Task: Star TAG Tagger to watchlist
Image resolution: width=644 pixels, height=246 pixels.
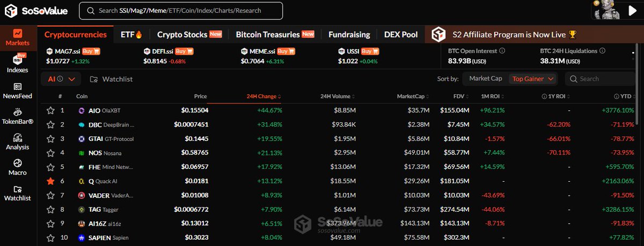Action: point(50,210)
